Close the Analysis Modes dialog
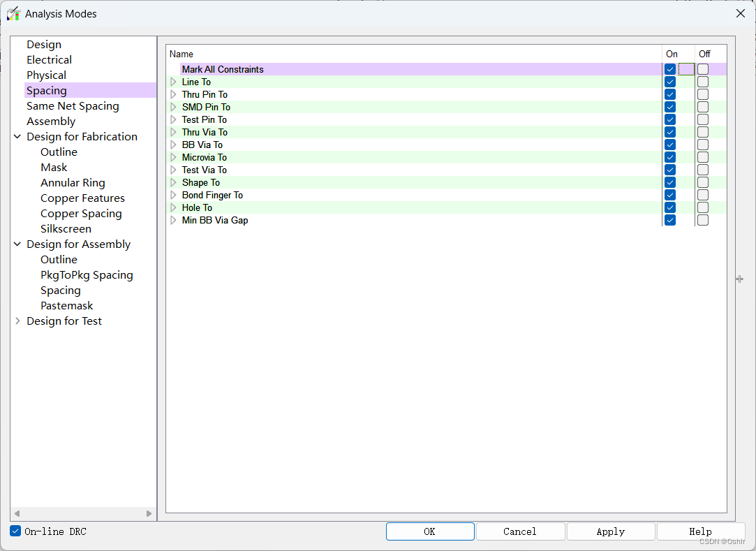The image size is (756, 551). coord(740,13)
